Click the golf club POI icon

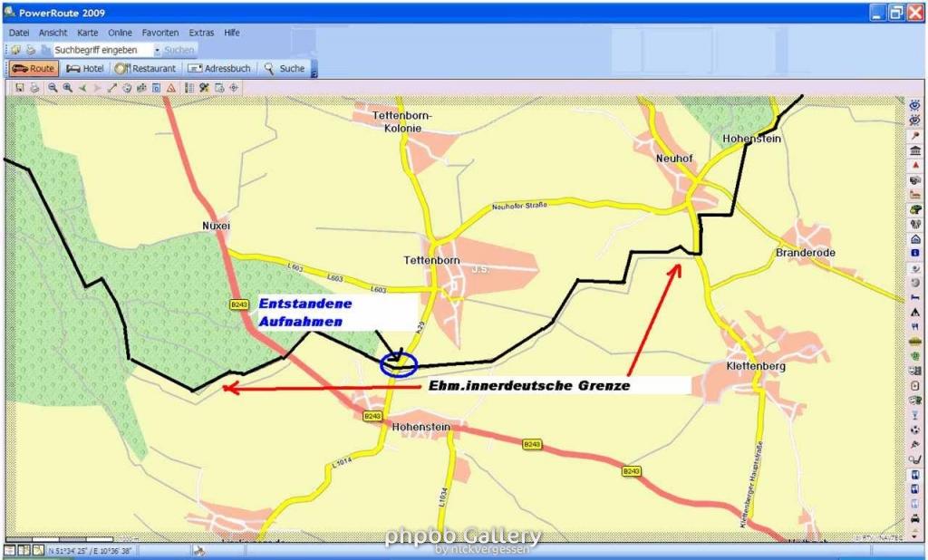[x=915, y=459]
